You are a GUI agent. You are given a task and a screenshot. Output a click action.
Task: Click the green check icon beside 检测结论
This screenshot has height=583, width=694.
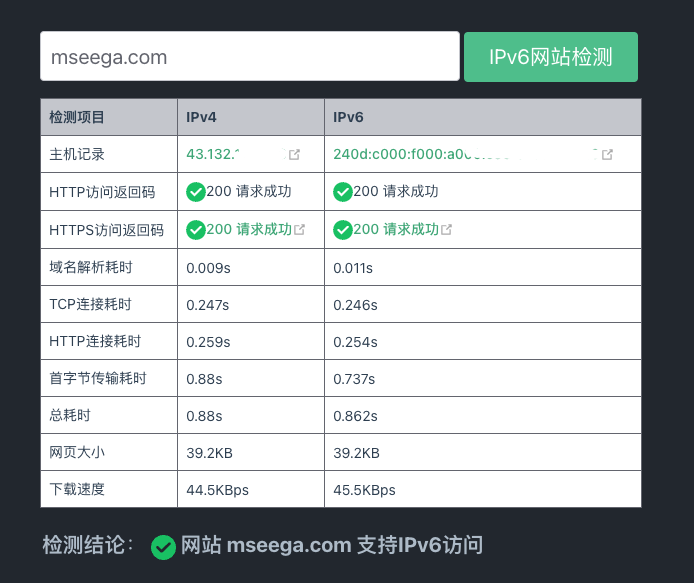coord(163,547)
